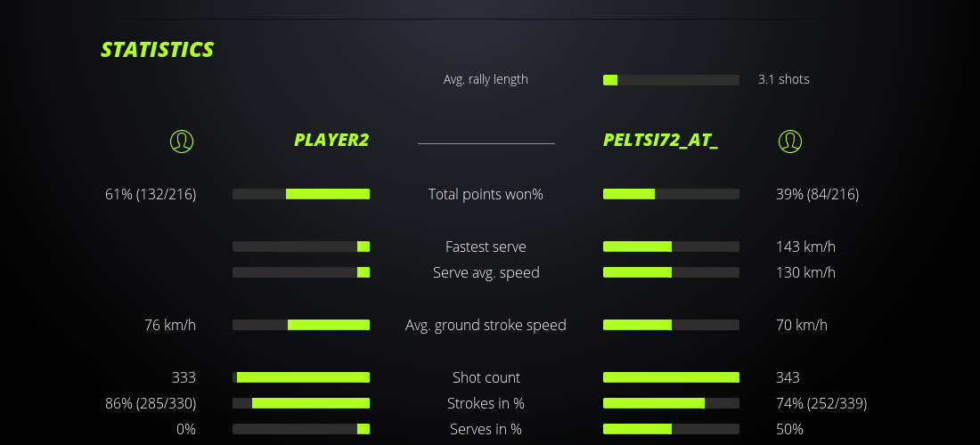Click PELTSI72_AT_'s Serve avg. speed bar
Viewport: 980px width, 445px height.
(x=671, y=272)
